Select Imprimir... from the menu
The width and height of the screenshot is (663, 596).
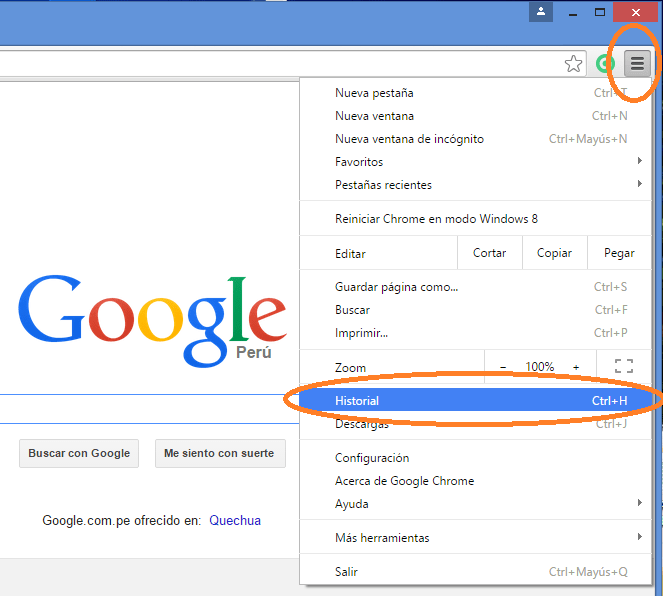pos(475,333)
